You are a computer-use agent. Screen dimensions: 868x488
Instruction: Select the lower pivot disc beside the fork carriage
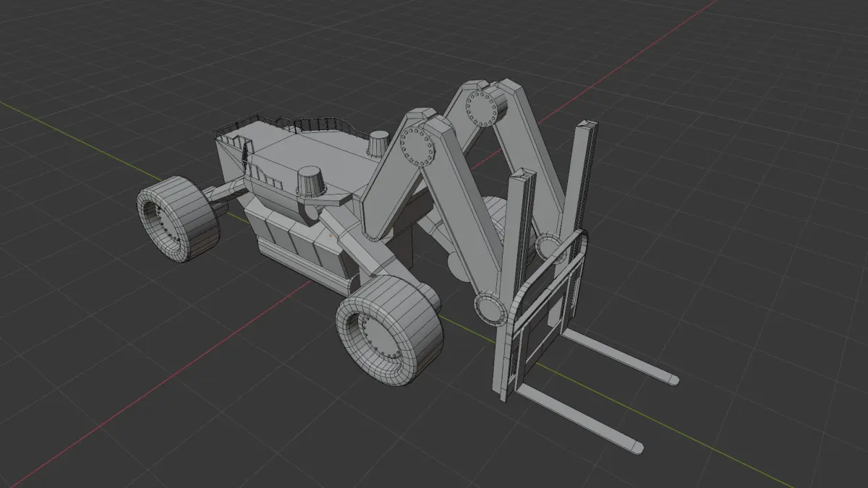point(490,309)
